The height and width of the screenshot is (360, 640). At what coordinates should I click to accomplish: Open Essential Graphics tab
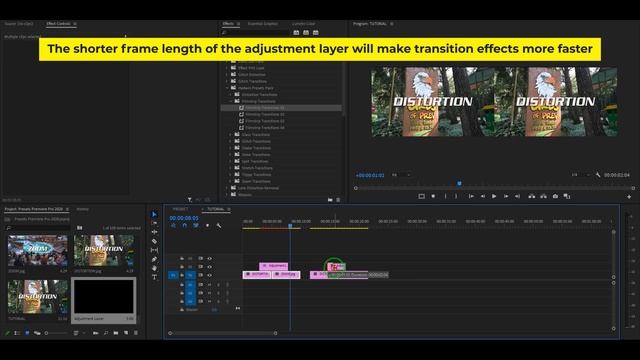pos(263,24)
